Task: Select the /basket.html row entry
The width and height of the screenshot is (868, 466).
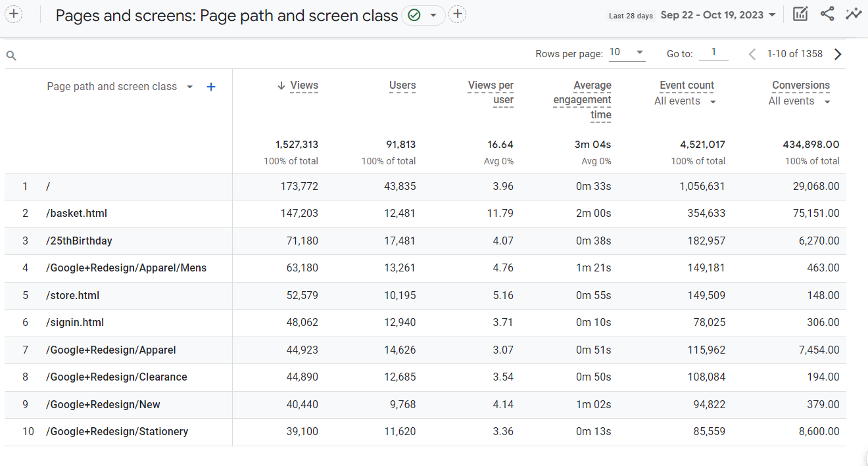Action: [x=77, y=213]
